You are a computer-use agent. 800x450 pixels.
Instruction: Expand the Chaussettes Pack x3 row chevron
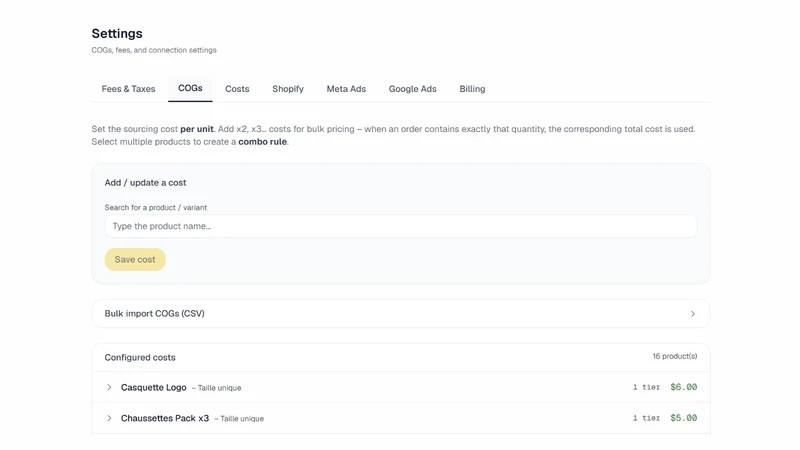109,418
